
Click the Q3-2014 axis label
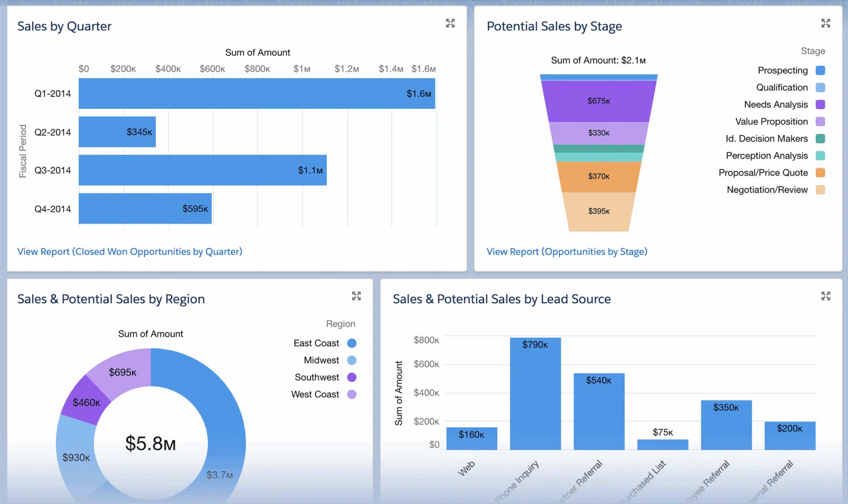(x=53, y=170)
